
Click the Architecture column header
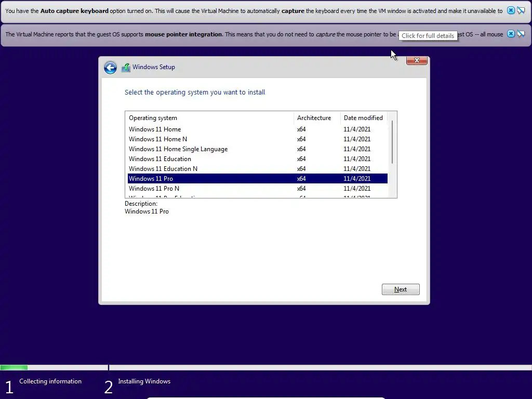pos(317,118)
